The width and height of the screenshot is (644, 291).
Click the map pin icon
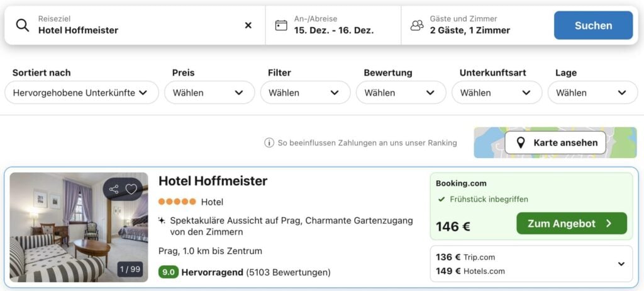(x=521, y=143)
